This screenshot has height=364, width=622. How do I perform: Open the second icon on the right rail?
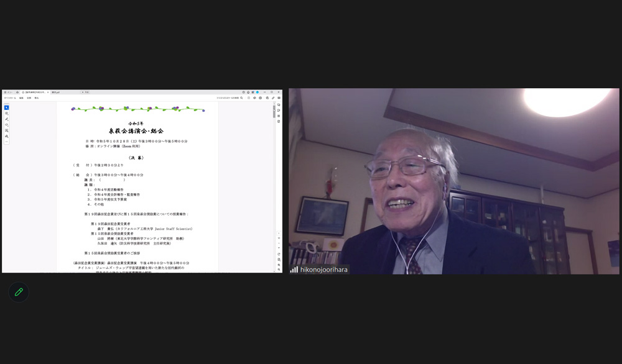[279, 111]
